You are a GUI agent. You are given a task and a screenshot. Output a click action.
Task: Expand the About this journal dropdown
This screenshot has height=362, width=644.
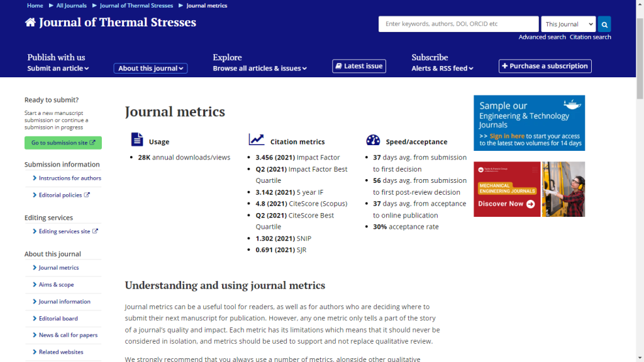[x=151, y=68]
